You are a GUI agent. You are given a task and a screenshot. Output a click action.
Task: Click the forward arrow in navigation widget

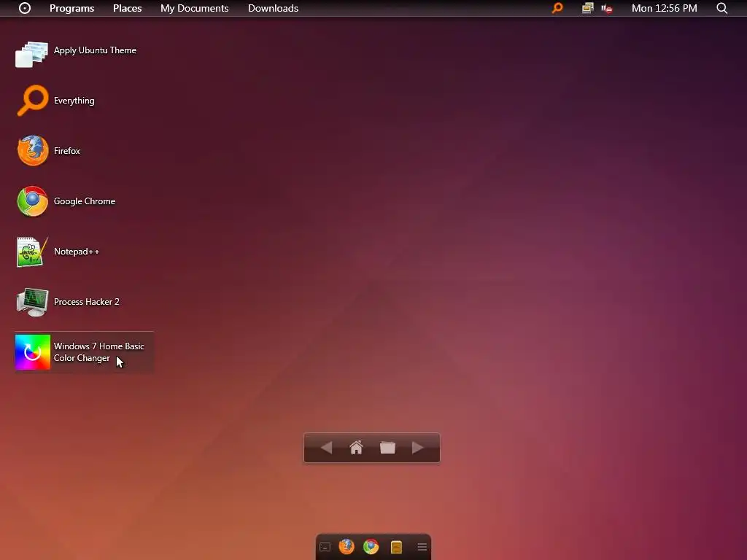pos(418,448)
